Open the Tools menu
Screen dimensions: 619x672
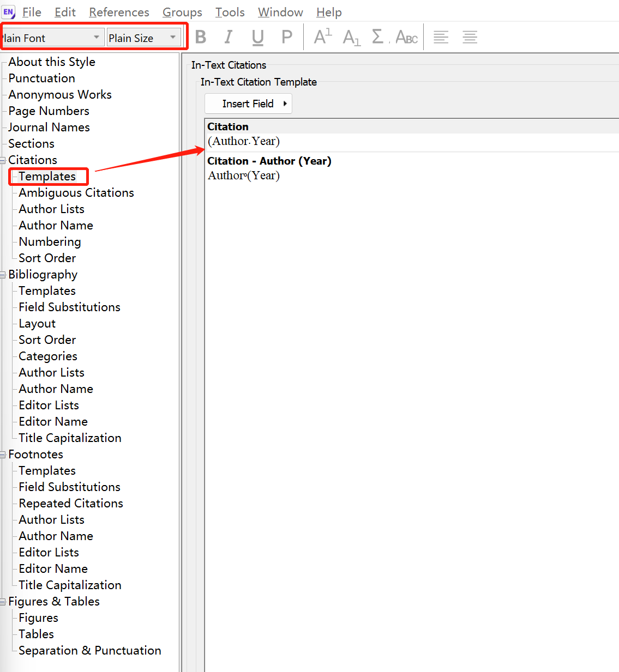230,12
